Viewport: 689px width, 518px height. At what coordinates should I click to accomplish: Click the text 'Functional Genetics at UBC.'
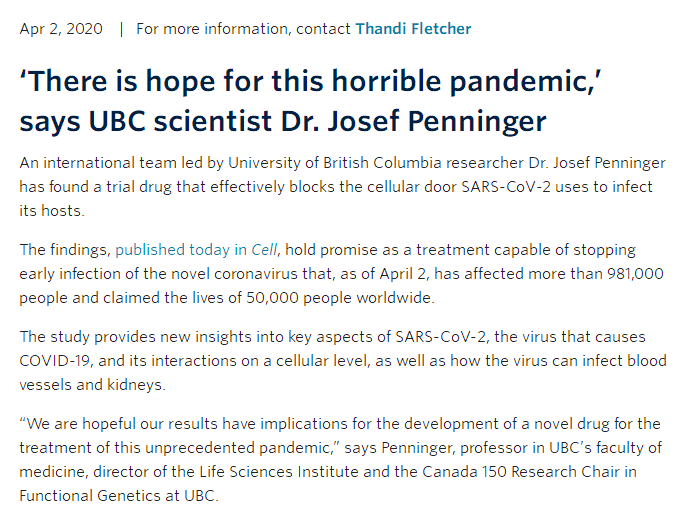tap(119, 496)
